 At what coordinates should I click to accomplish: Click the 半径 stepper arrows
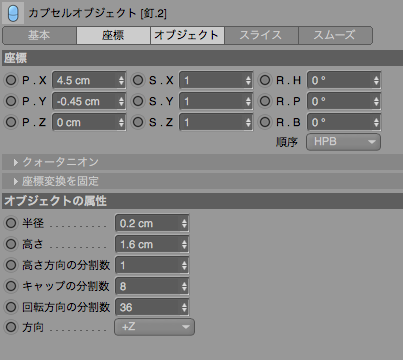[184, 223]
